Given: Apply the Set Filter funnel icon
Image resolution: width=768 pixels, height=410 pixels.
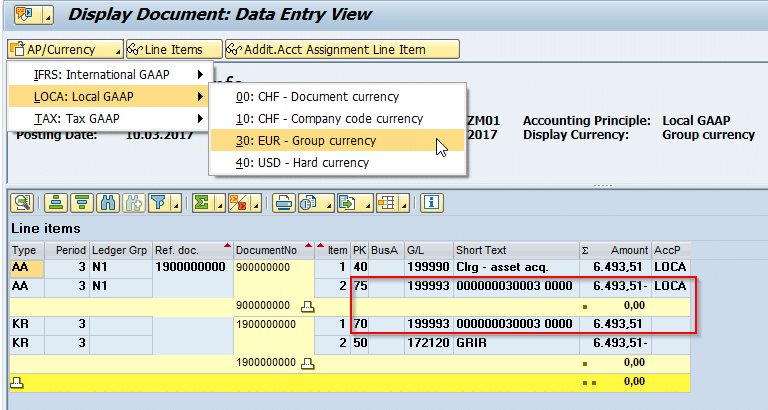Looking at the screenshot, I should click(x=157, y=203).
